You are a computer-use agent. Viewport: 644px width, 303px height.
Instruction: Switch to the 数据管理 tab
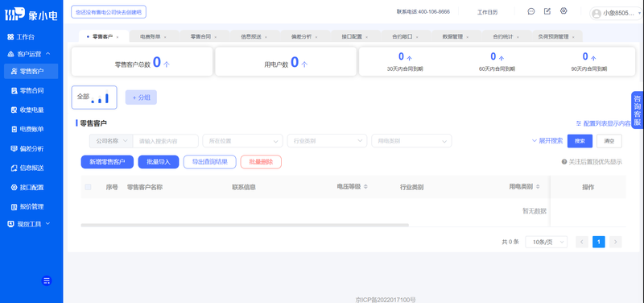pyautogui.click(x=452, y=36)
